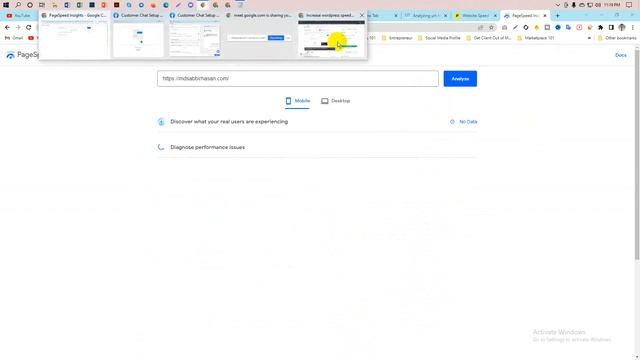The width and height of the screenshot is (640, 360).
Task: Close the Website Speed tab
Action: [x=495, y=16]
